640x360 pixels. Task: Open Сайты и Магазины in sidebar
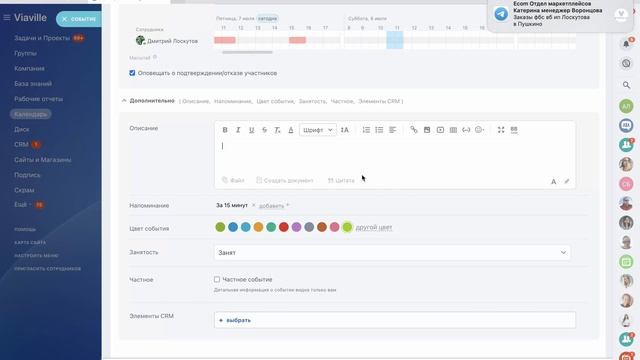pos(42,160)
